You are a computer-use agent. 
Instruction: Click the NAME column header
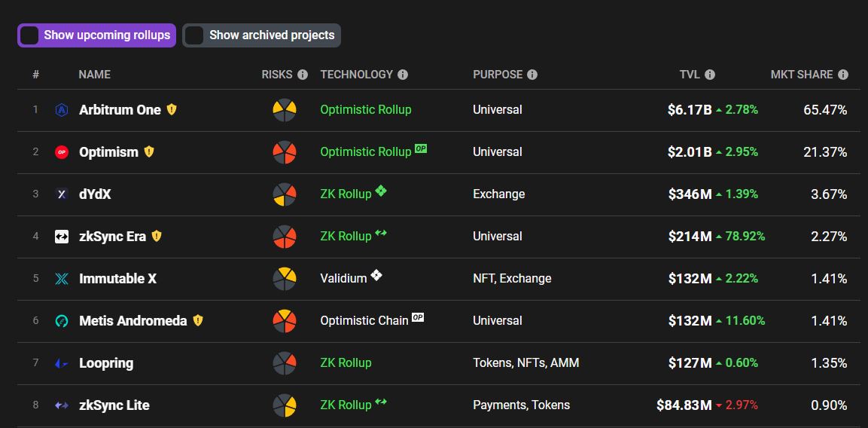click(95, 75)
